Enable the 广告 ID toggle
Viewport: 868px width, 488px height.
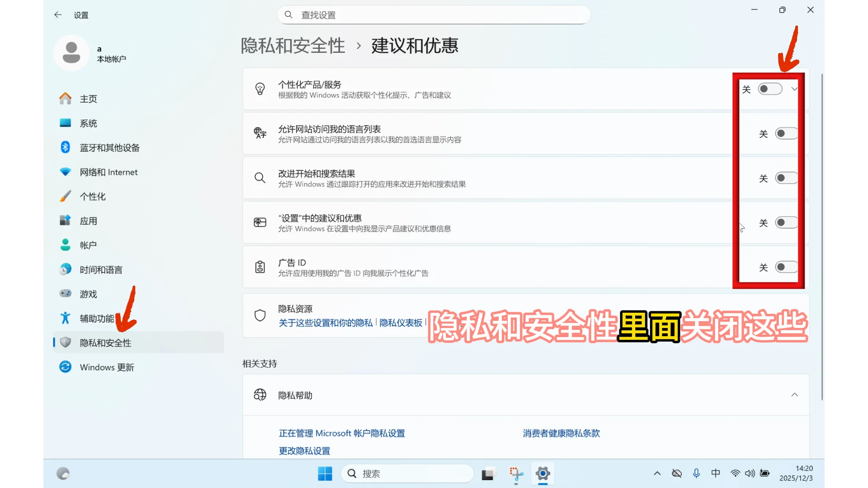[x=786, y=267]
